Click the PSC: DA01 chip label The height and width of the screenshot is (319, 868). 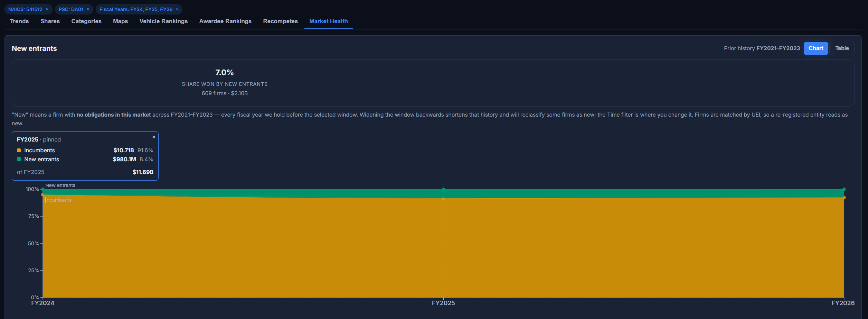click(x=71, y=9)
